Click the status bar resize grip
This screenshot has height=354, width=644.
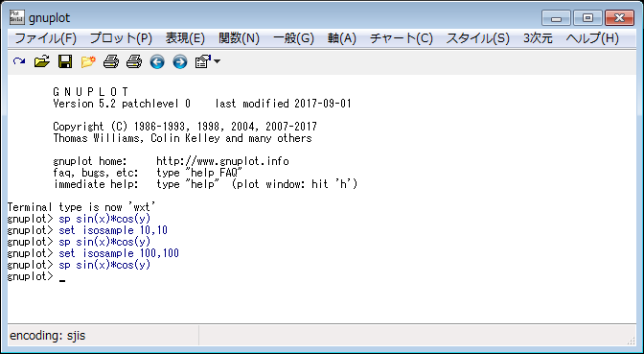coord(632,341)
